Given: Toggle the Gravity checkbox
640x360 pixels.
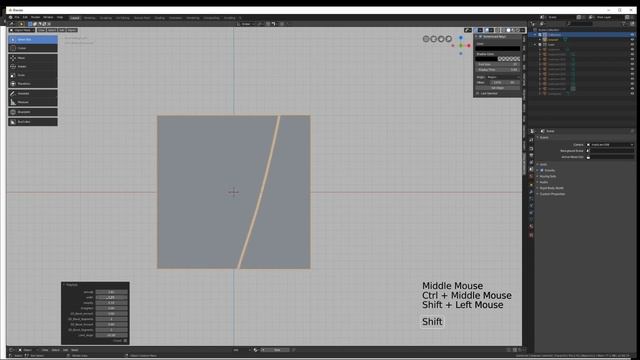Looking at the screenshot, I should click(542, 170).
